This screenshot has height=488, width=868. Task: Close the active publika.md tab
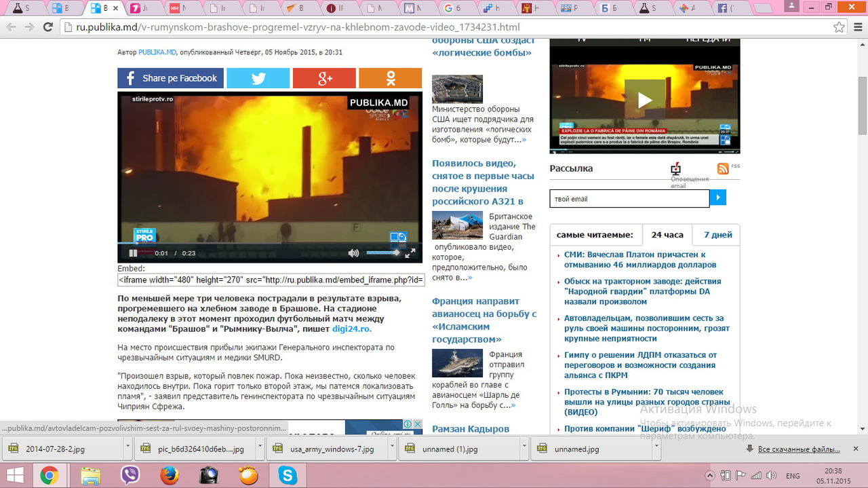coord(115,8)
